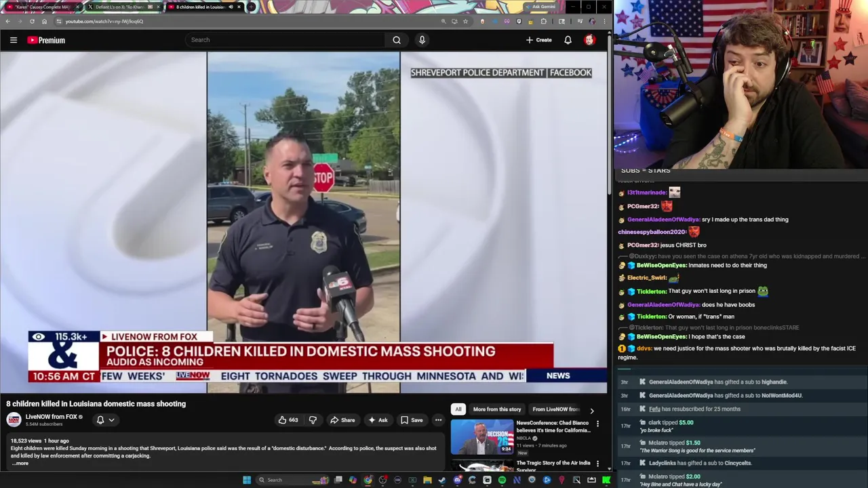This screenshot has width=868, height=488.
Task: Like the video with thumbs up
Action: pyautogui.click(x=288, y=420)
